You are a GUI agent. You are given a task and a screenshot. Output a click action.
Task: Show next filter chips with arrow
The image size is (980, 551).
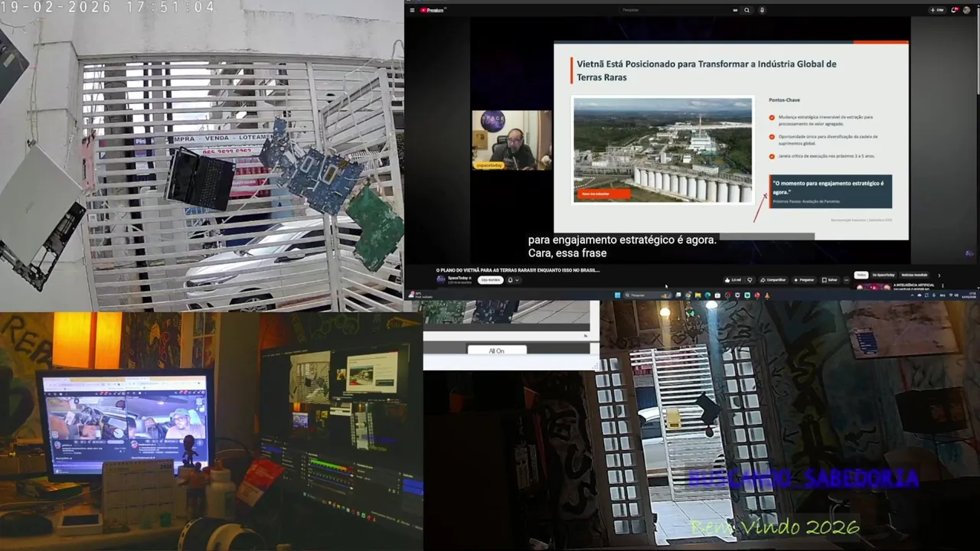click(x=939, y=275)
